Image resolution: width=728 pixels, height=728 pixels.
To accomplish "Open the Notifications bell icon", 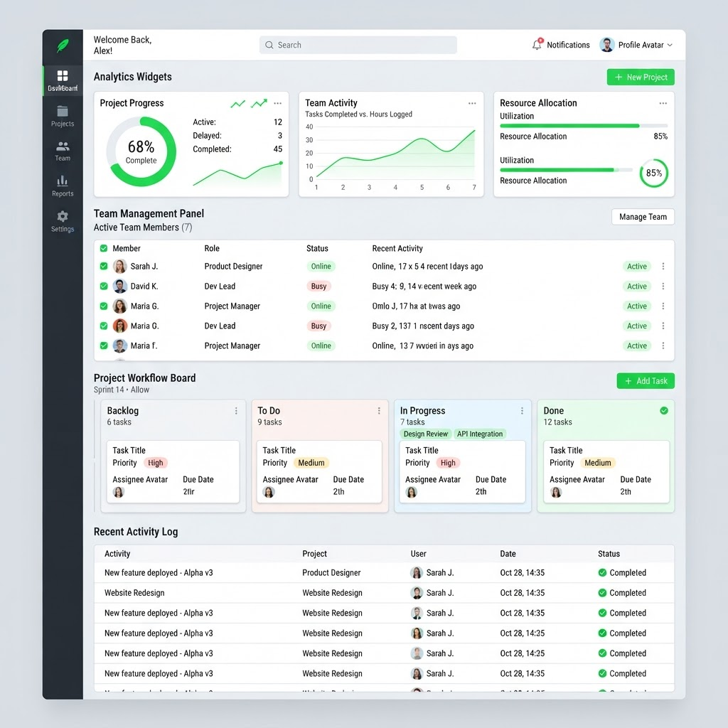I will click(x=537, y=44).
